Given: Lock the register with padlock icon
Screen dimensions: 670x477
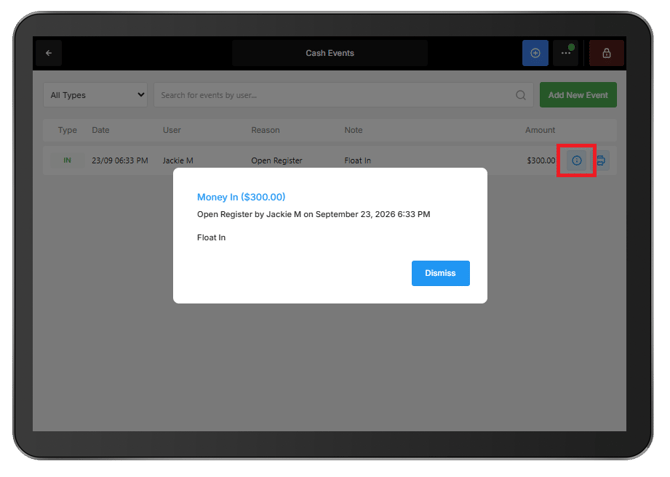Looking at the screenshot, I should click(606, 53).
